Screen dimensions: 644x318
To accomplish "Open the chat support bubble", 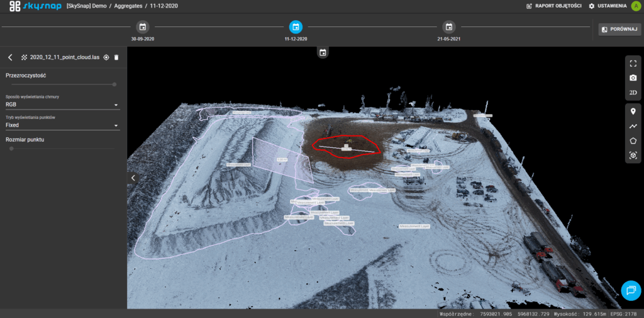I will (630, 289).
